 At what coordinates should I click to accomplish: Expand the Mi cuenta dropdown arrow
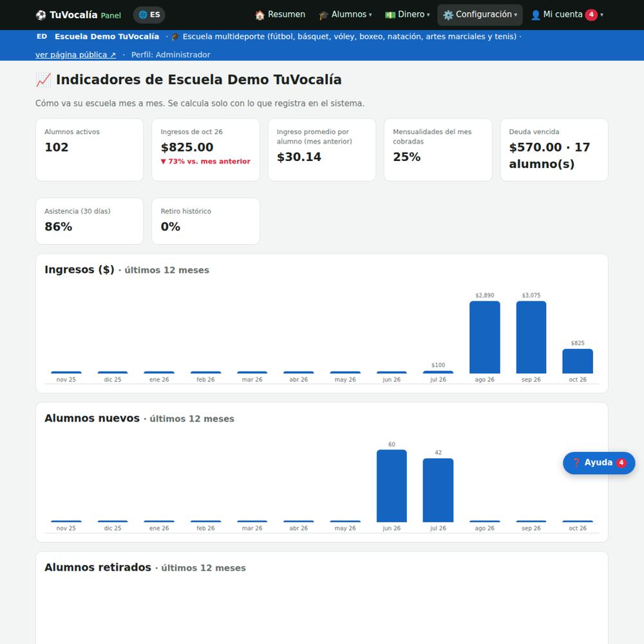pos(601,15)
